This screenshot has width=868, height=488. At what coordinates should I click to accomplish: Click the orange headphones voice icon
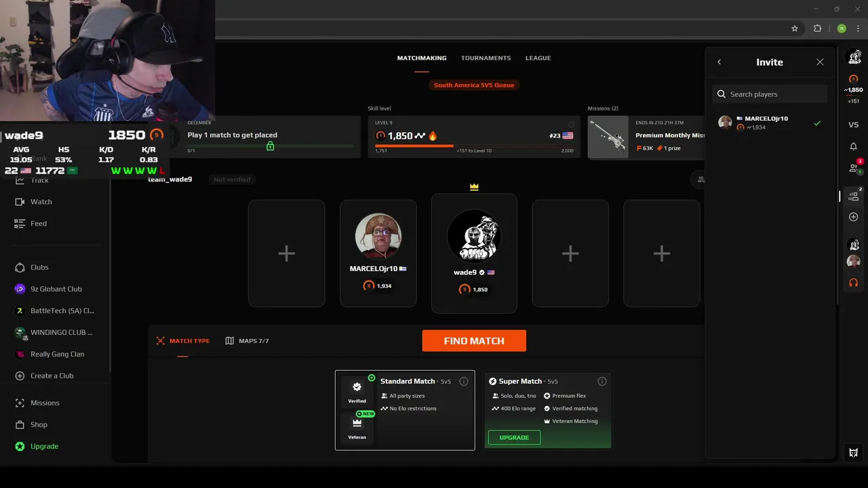(x=854, y=282)
